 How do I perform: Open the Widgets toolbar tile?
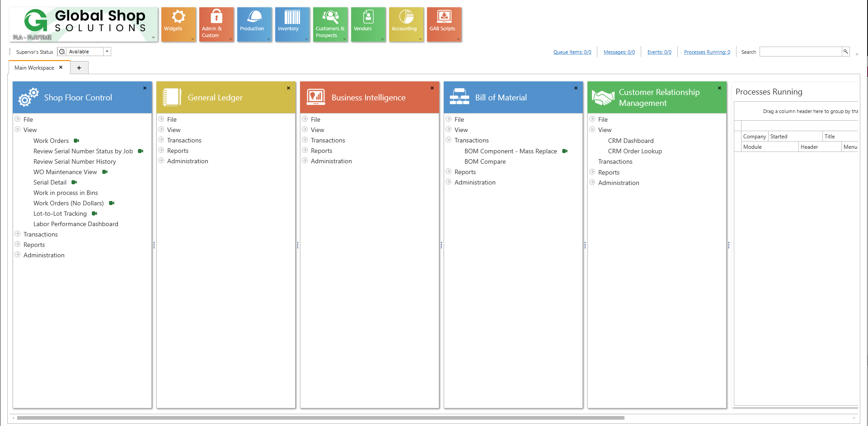point(178,24)
